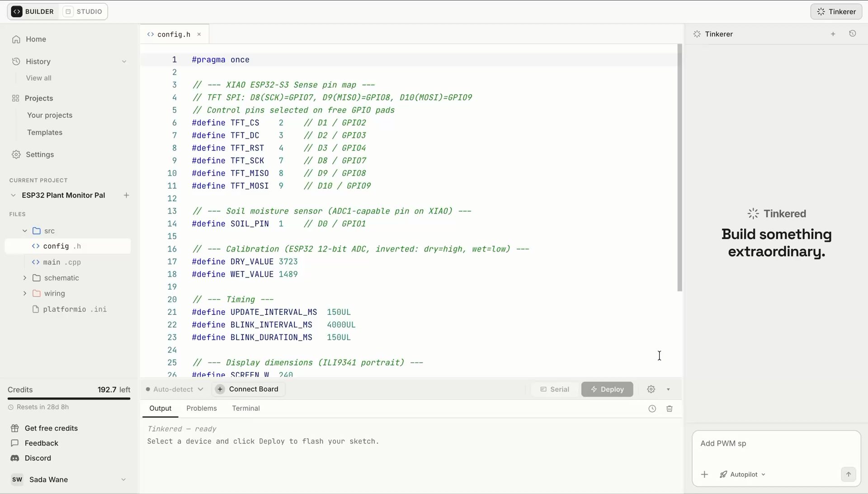868x494 pixels.
Task: Click the #pragma once line
Action: tap(221, 60)
